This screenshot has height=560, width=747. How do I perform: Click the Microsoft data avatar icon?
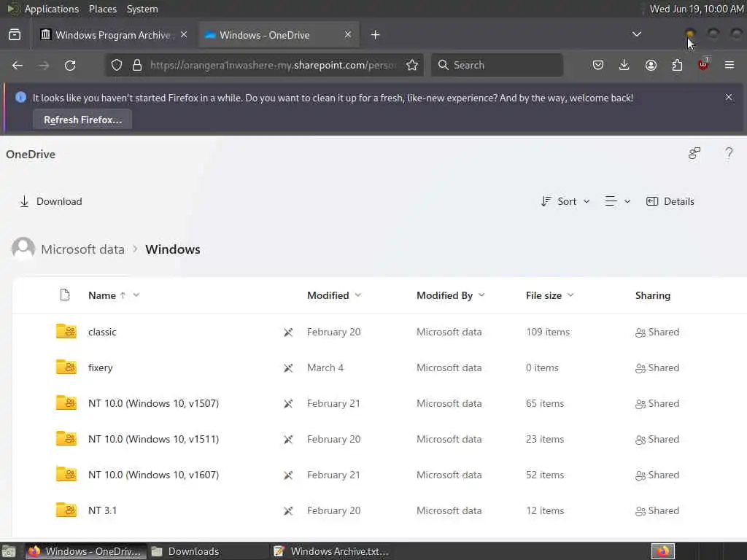23,249
